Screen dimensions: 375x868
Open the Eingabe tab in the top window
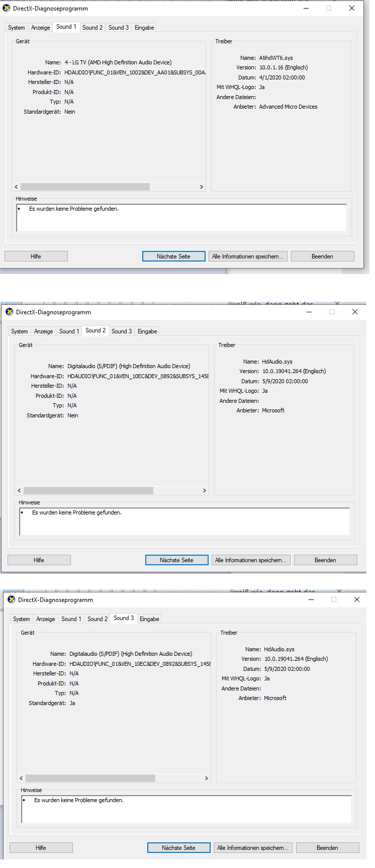pos(144,28)
